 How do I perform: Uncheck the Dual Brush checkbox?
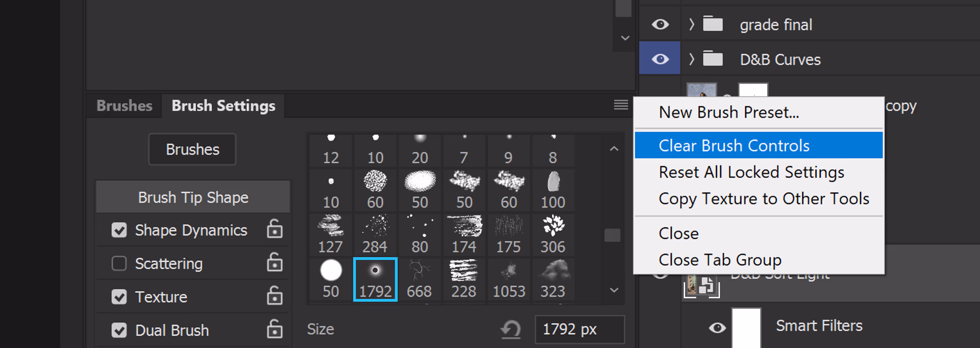tap(119, 330)
